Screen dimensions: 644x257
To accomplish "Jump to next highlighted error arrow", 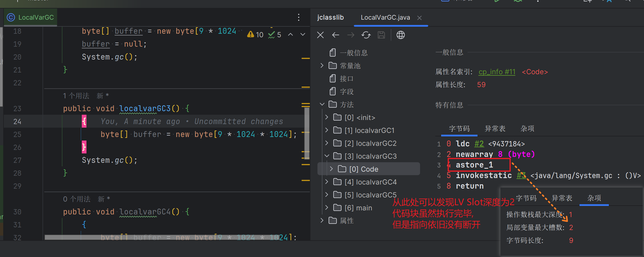I will tap(303, 35).
